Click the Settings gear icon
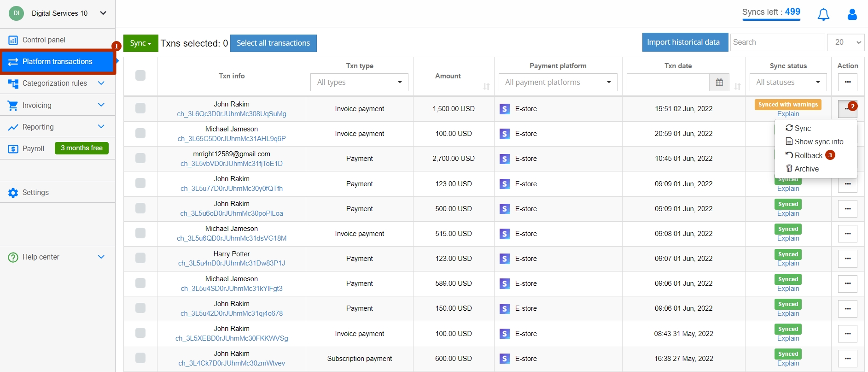The width and height of the screenshot is (868, 372). [x=13, y=193]
